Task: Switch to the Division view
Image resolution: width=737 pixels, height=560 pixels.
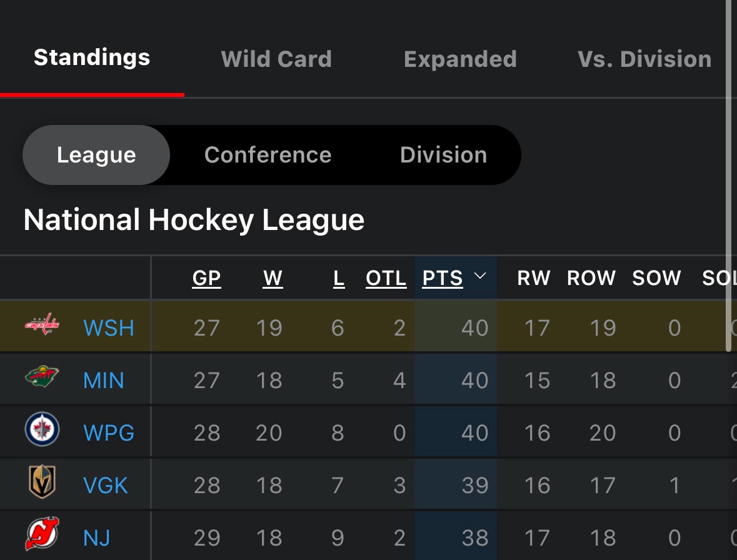Action: (444, 155)
